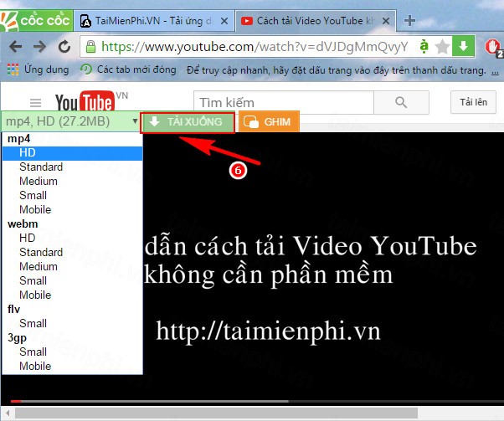Select Small under webm format
This screenshot has width=504, height=421.
(x=72, y=280)
